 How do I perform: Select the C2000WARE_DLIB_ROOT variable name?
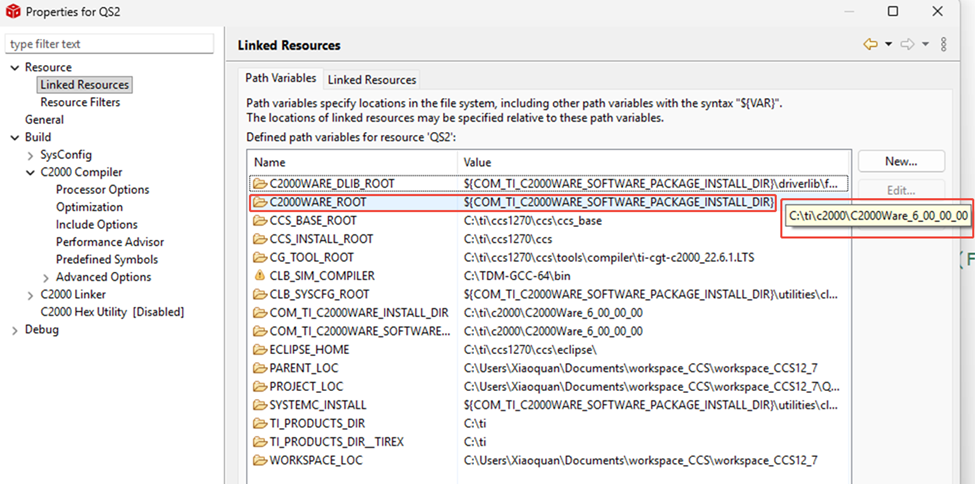coord(332,184)
